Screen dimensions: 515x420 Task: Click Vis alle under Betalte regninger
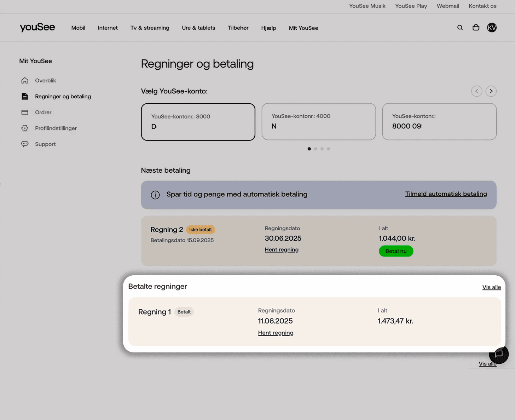tap(491, 287)
